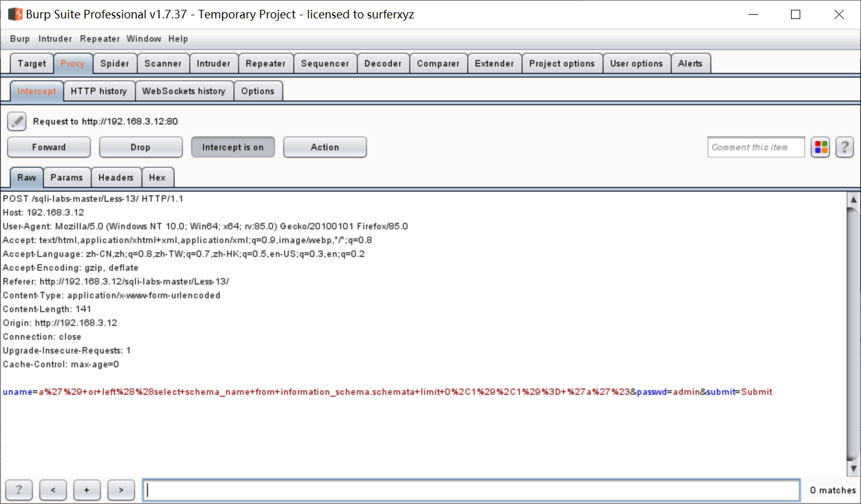
Task: Switch to the Scanner tab
Action: tap(163, 63)
